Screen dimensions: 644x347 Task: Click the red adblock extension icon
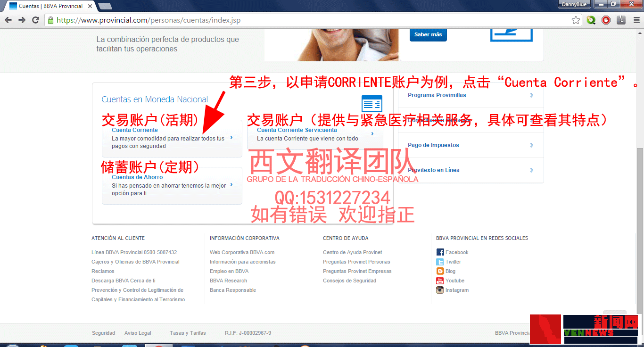coord(606,20)
